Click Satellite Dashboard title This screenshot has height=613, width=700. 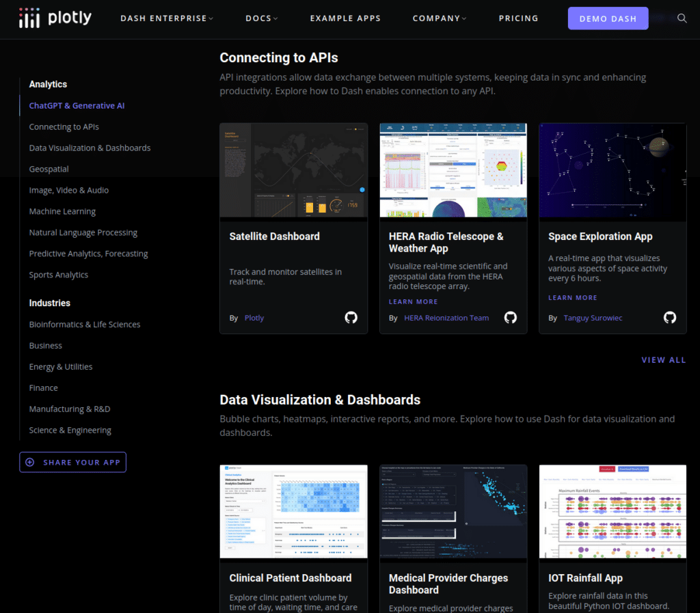[x=275, y=236]
